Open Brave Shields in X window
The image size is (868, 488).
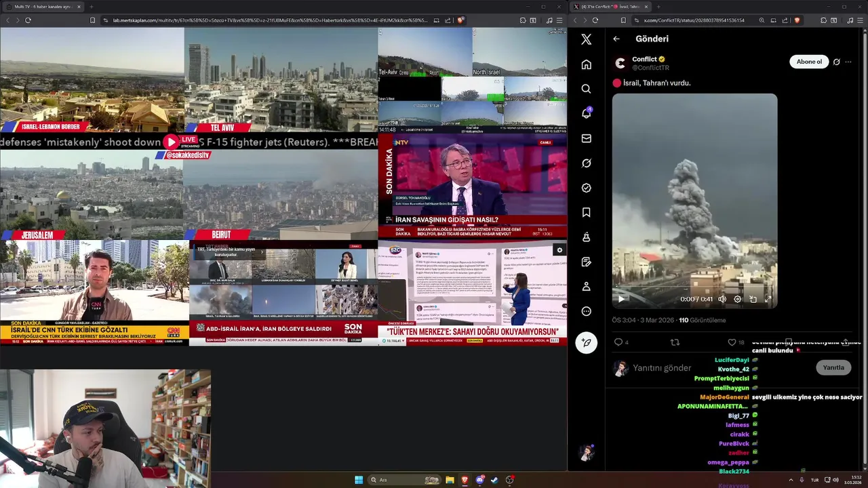pyautogui.click(x=797, y=20)
